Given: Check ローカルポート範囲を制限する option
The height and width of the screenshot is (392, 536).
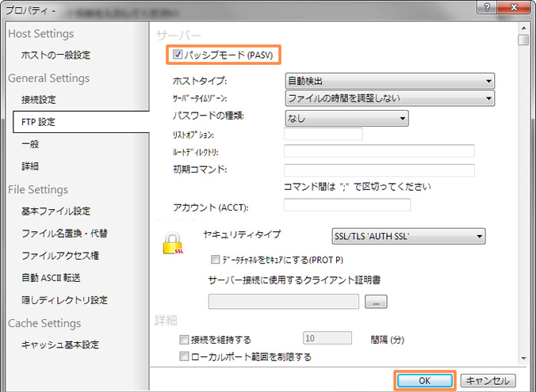Looking at the screenshot, I should [184, 356].
